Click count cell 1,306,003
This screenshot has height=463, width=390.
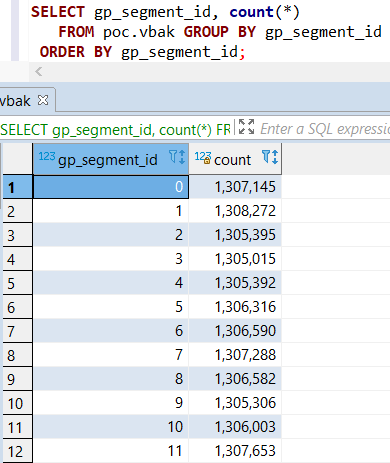click(235, 427)
